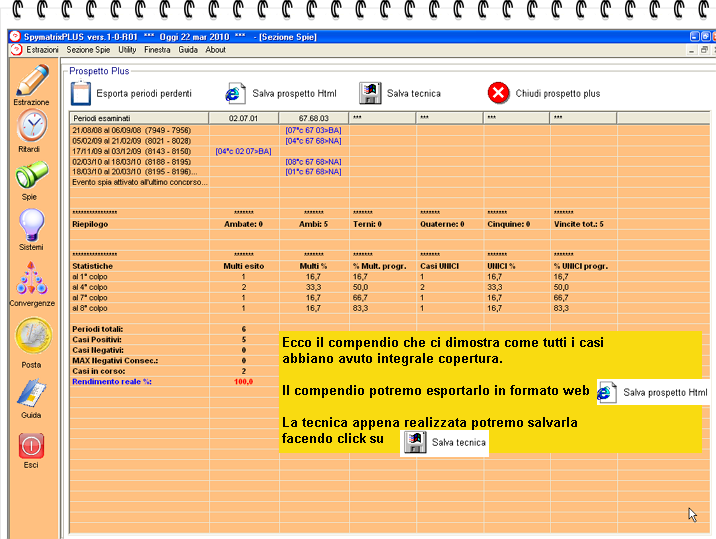This screenshot has width=716, height=539.
Task: Click the floppy disk Salva tecnica icon in the top toolbar
Action: pyautogui.click(x=370, y=93)
